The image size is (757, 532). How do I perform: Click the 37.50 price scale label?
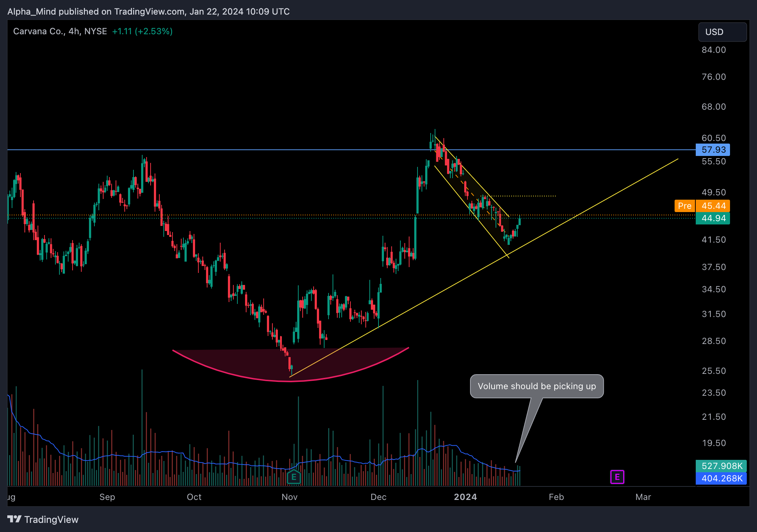click(714, 267)
